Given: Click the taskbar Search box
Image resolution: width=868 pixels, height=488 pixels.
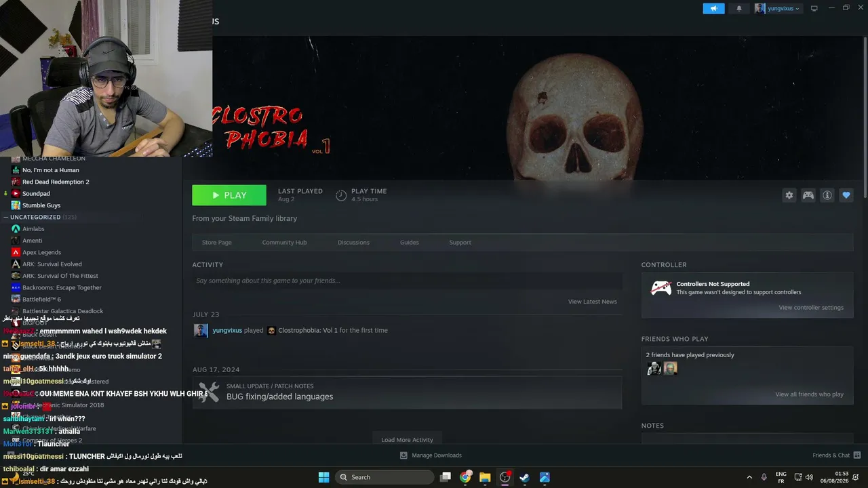Looking at the screenshot, I should tap(385, 477).
